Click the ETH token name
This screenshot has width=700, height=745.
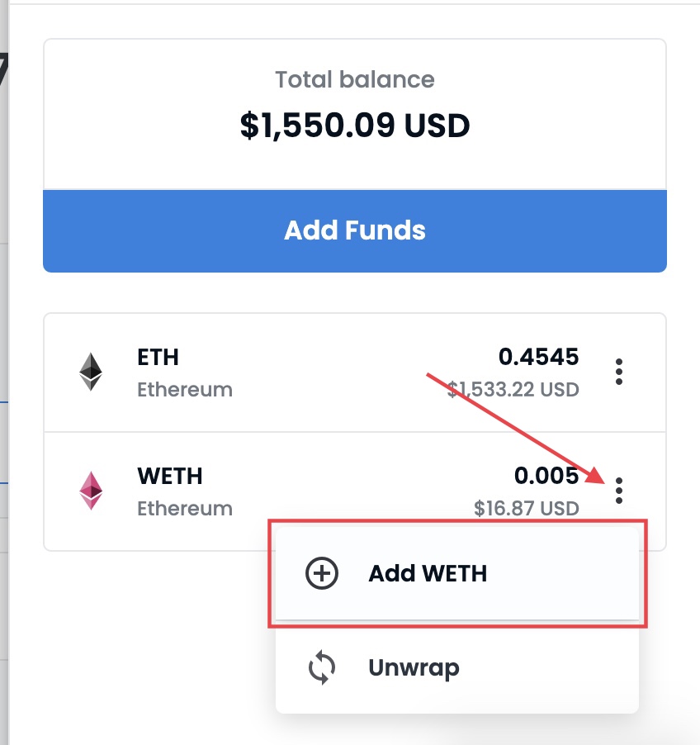click(158, 358)
